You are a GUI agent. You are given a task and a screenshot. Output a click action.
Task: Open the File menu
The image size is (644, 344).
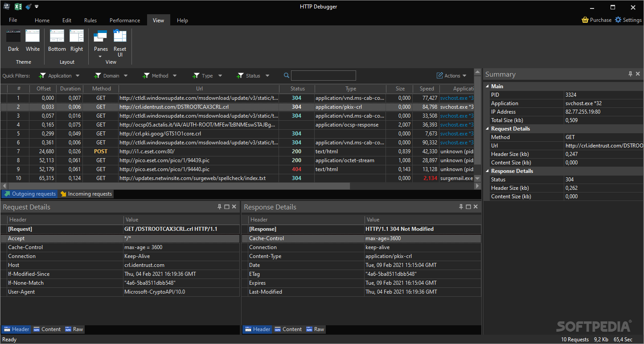click(13, 20)
